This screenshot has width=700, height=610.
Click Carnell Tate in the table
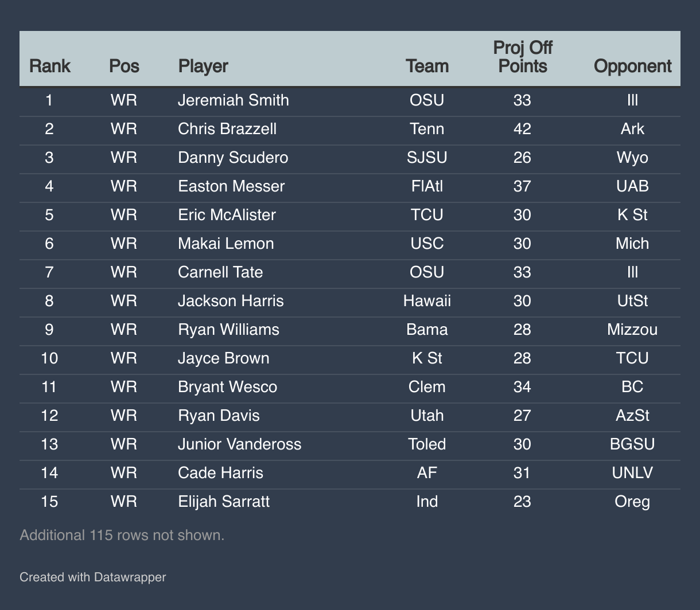click(x=220, y=272)
